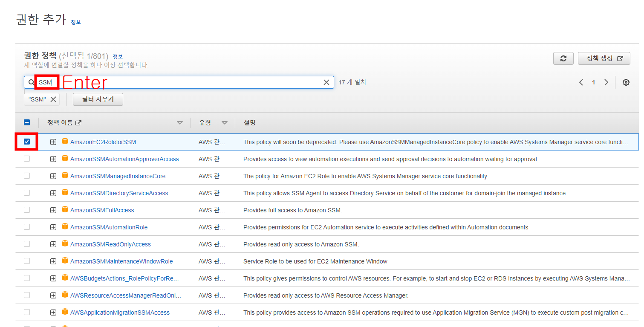644x327 pixels.
Task: Expand AmazonSSMManagedInstanceCore policy row
Action: click(53, 176)
